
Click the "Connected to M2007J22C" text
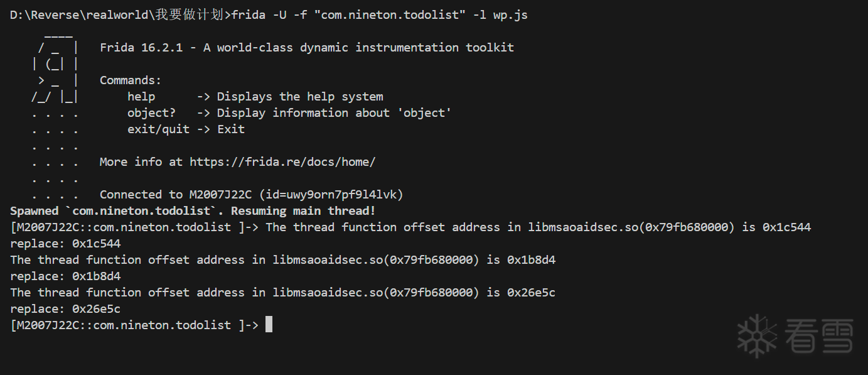click(176, 195)
